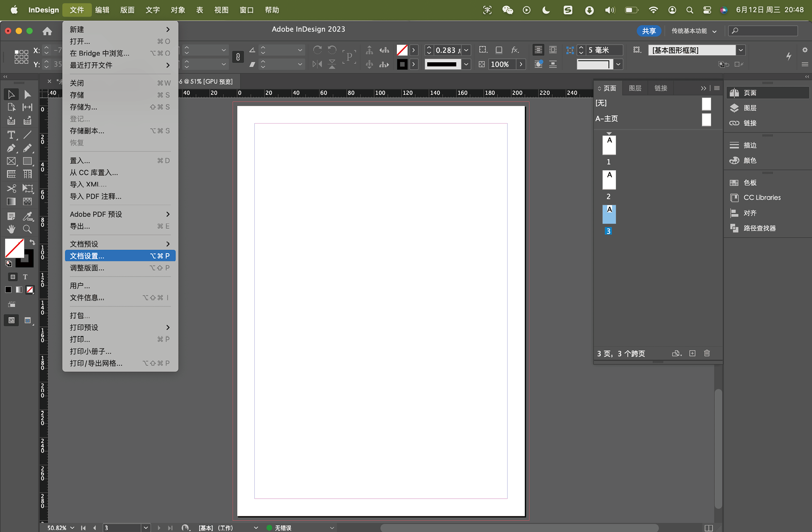Switch to the 图层 tab in panel
812x532 pixels.
tap(635, 88)
